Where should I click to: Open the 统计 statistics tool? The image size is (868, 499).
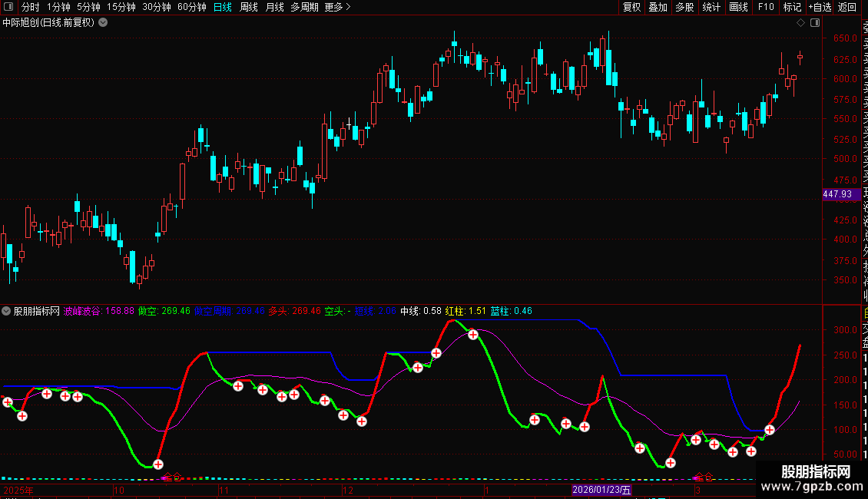coord(711,7)
